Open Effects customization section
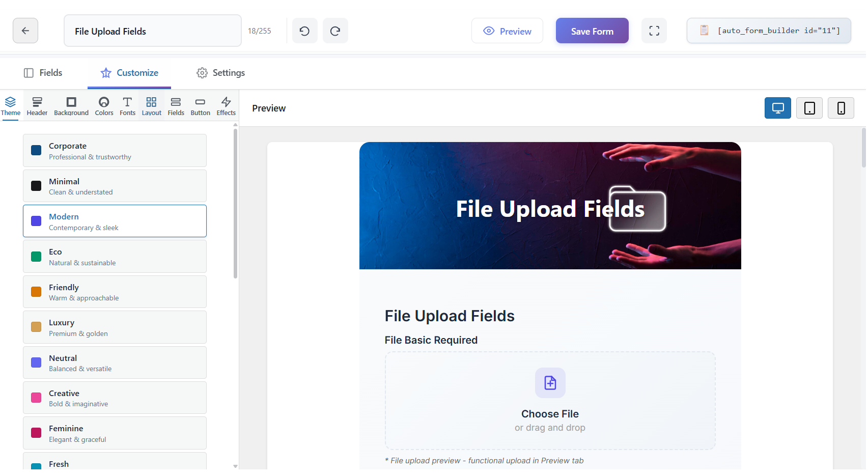Viewport: 868px width, 476px height. (x=226, y=106)
